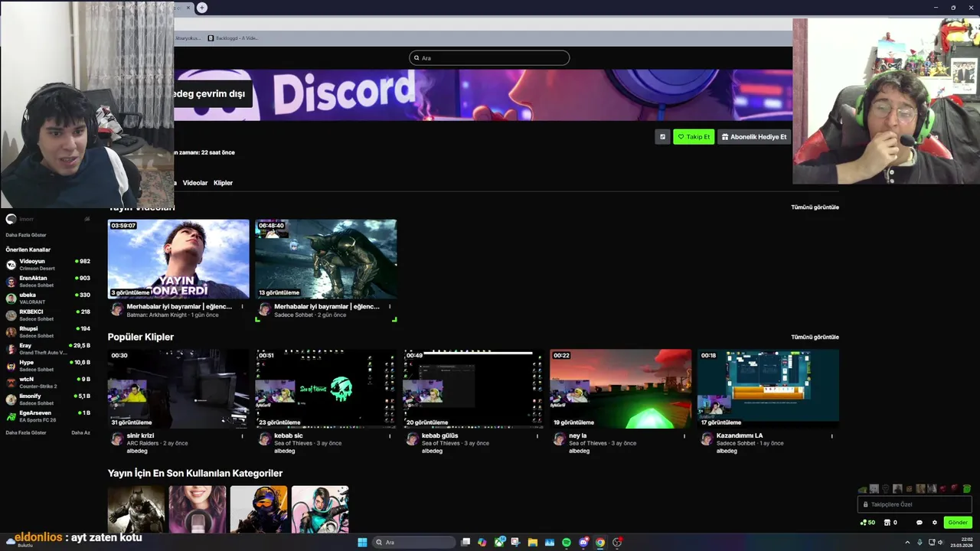Open the shop icon showing 0
Image resolution: width=980 pixels, height=551 pixels.
(890, 523)
